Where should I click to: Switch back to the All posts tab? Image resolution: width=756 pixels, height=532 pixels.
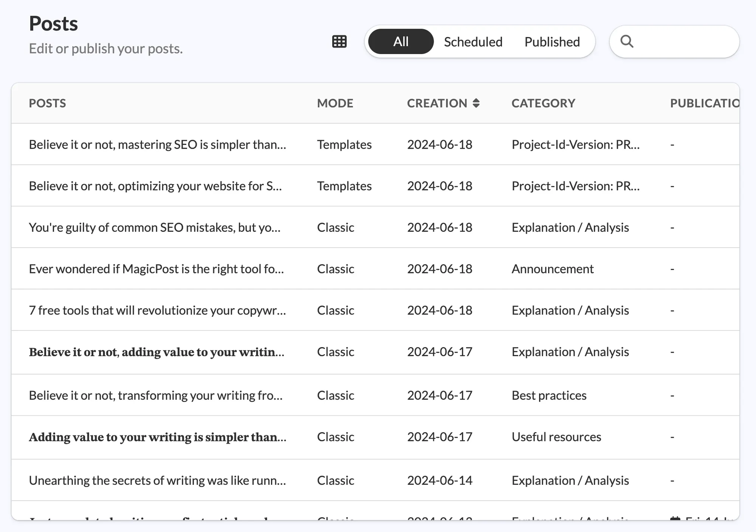[x=400, y=42]
